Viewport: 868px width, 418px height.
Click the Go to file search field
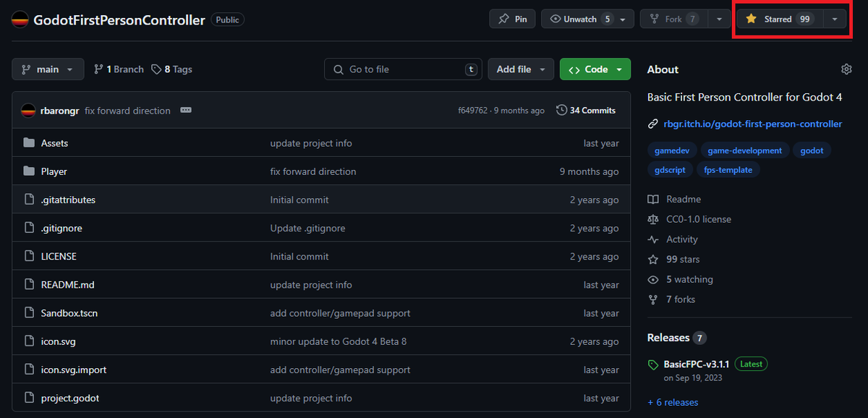(403, 69)
